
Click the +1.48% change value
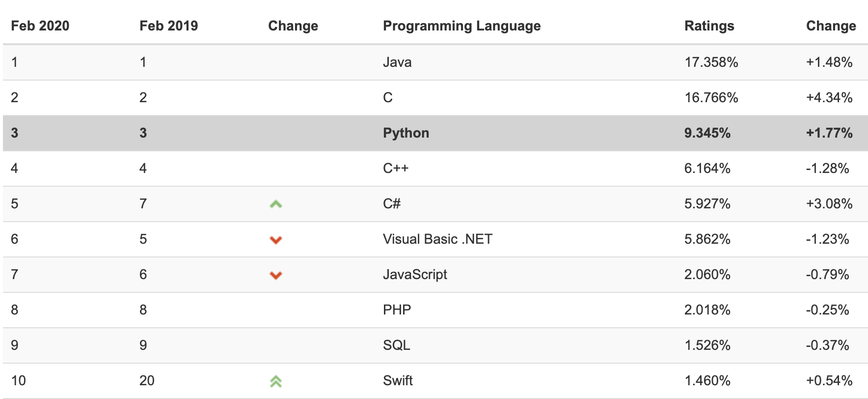pos(829,62)
